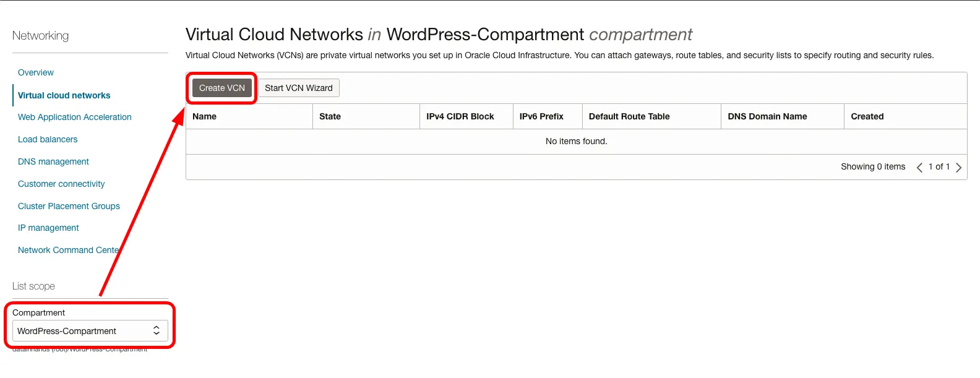Open the Compartment dropdown selector
Image resolution: width=980 pixels, height=378 pixels.
[90, 331]
